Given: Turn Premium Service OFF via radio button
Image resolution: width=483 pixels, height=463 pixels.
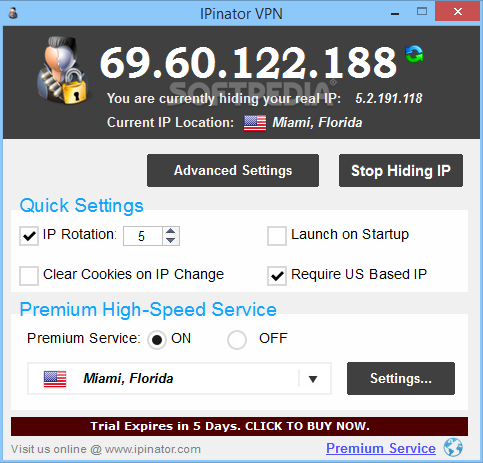Looking at the screenshot, I should [x=237, y=340].
